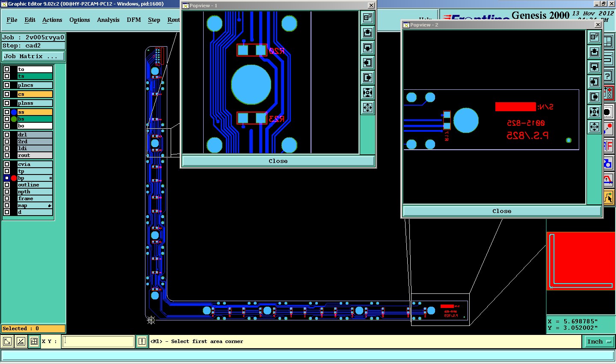Click the red F icon on right toolbar
This screenshot has width=616, height=364.
coord(609,146)
